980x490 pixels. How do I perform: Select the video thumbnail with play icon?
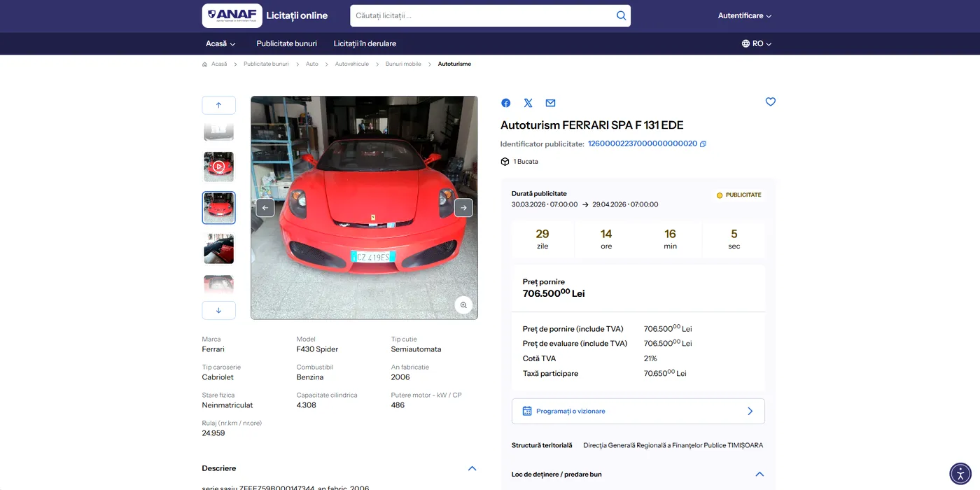point(218,167)
